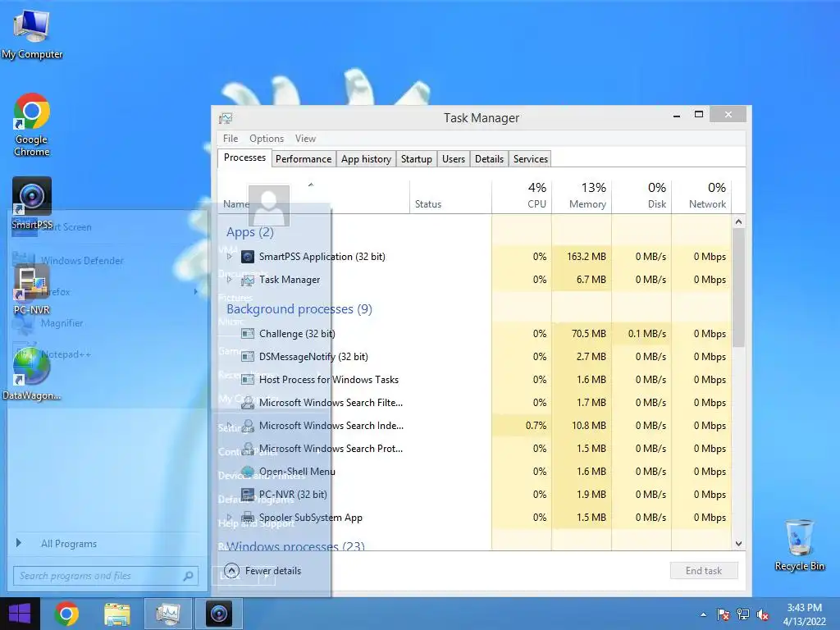Click the muted volume tray icon
The image size is (840, 630).
point(763,614)
